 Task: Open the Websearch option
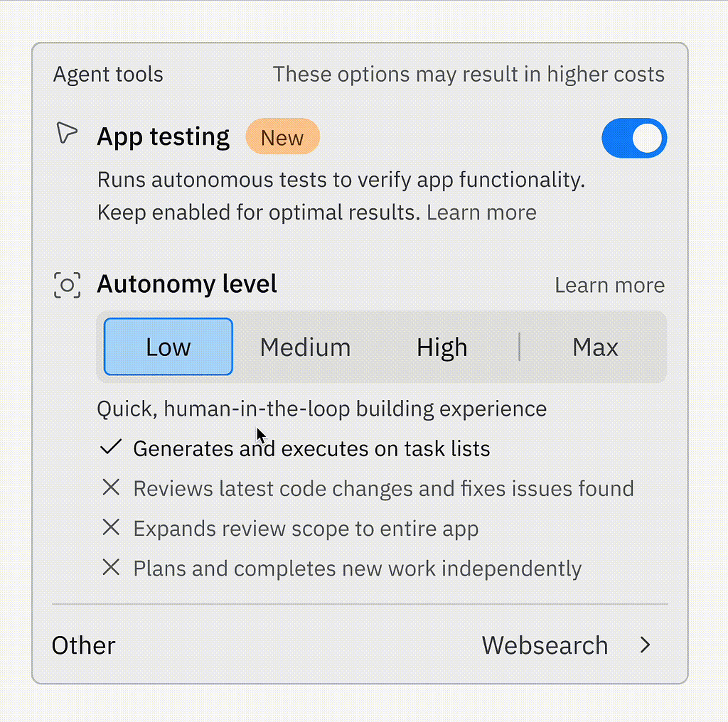coord(545,645)
